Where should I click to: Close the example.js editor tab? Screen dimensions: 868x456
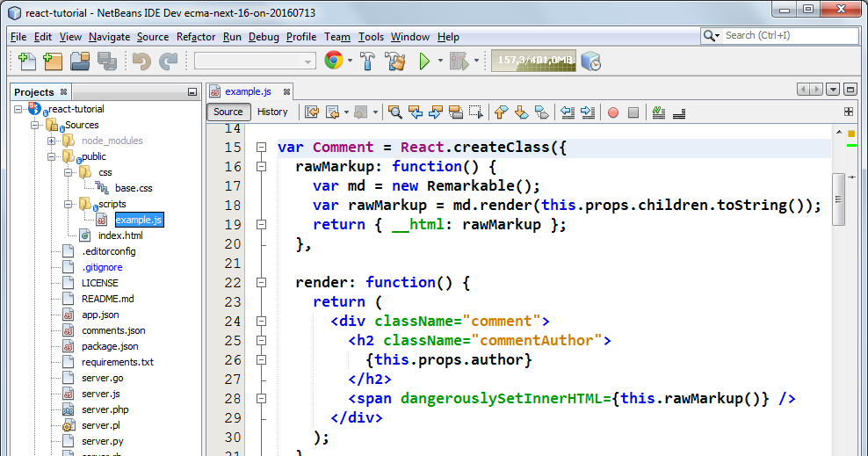286,92
